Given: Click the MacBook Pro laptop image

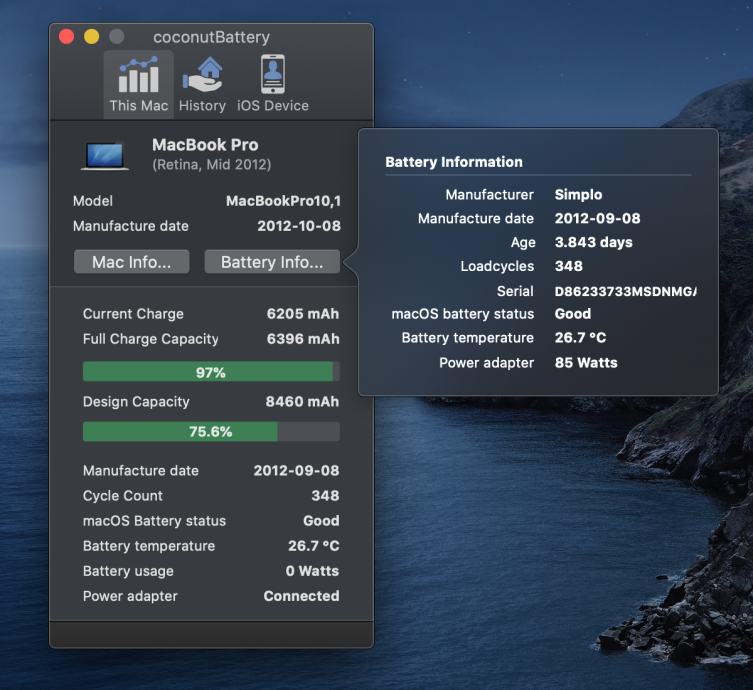Looking at the screenshot, I should pos(105,155).
